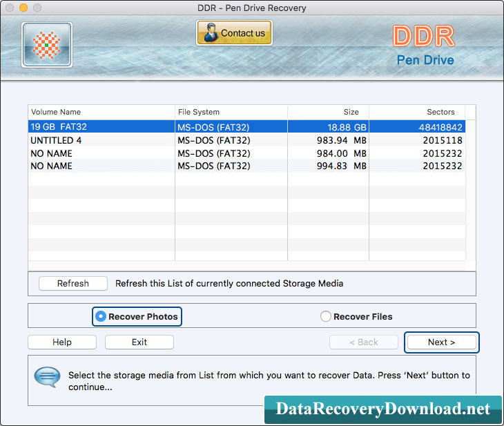Open Help

point(62,342)
